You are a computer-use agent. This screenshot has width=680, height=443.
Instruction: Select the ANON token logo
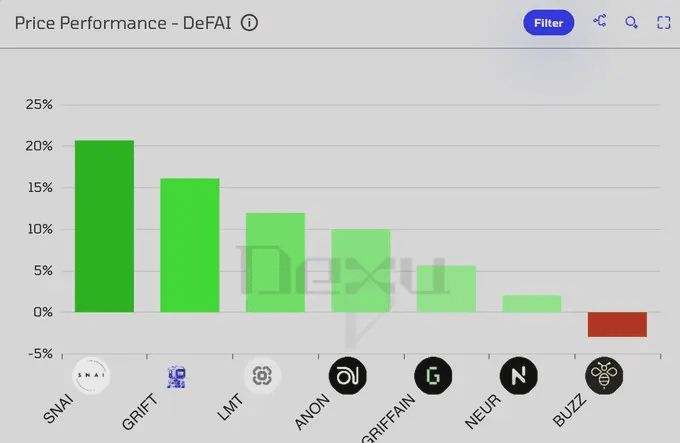pos(347,375)
